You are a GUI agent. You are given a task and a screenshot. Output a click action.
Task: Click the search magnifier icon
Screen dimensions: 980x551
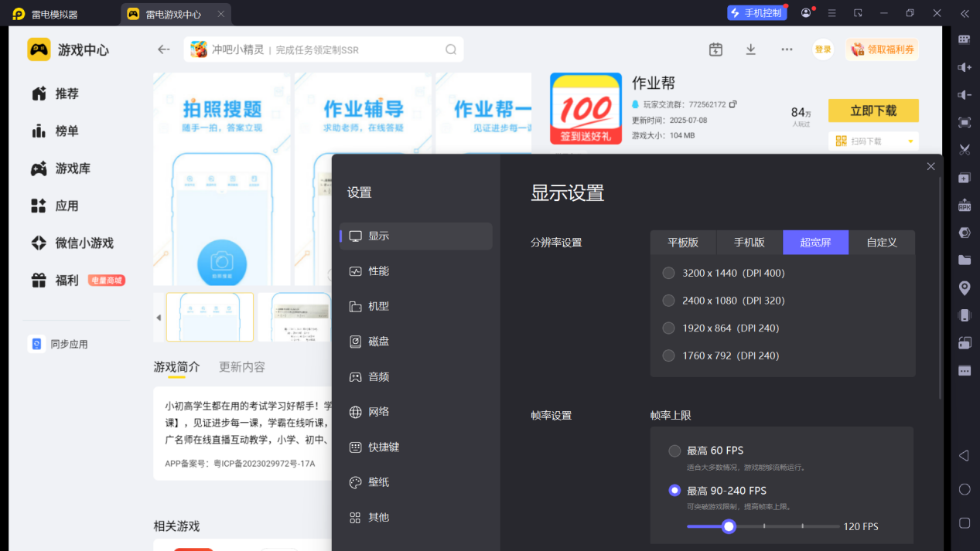point(451,49)
